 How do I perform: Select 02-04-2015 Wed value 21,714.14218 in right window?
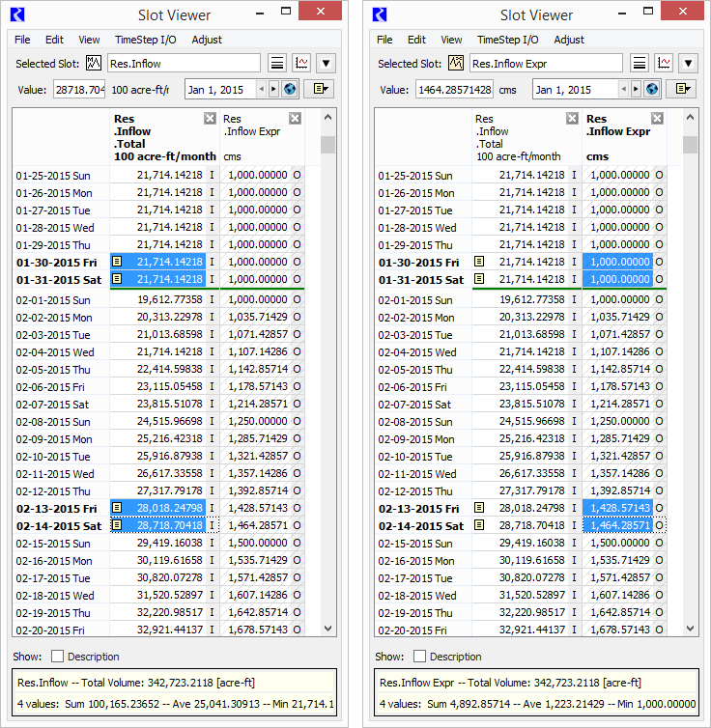[x=521, y=351]
